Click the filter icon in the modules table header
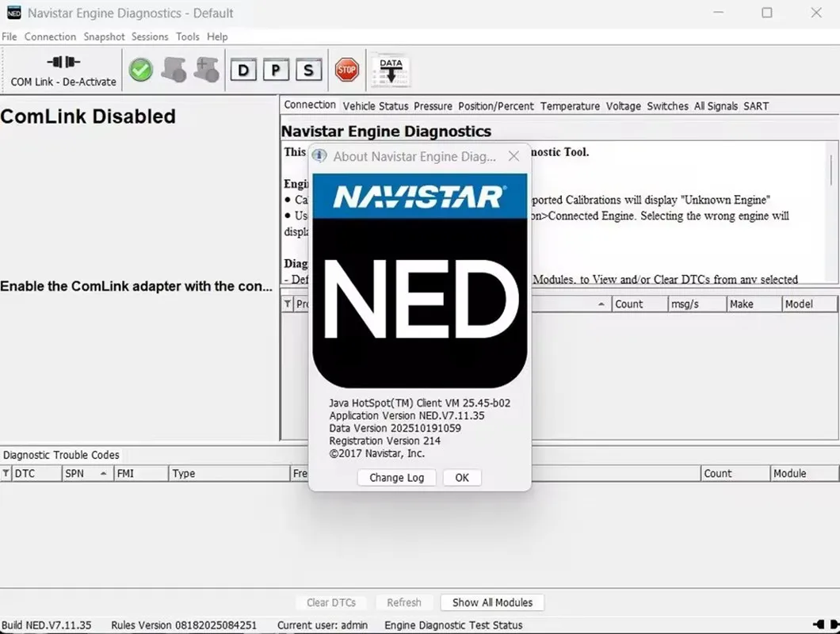The width and height of the screenshot is (840, 634). click(288, 304)
